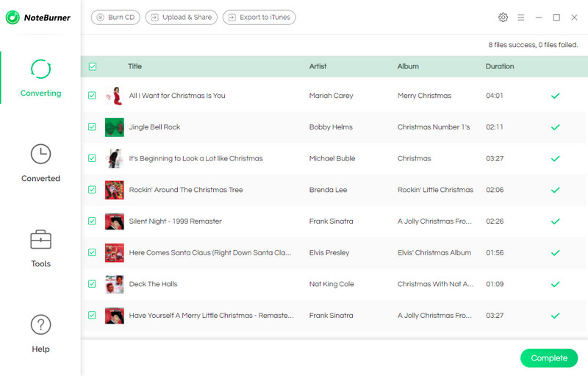Click the Duration column header
The image size is (588, 376).
coord(500,66)
